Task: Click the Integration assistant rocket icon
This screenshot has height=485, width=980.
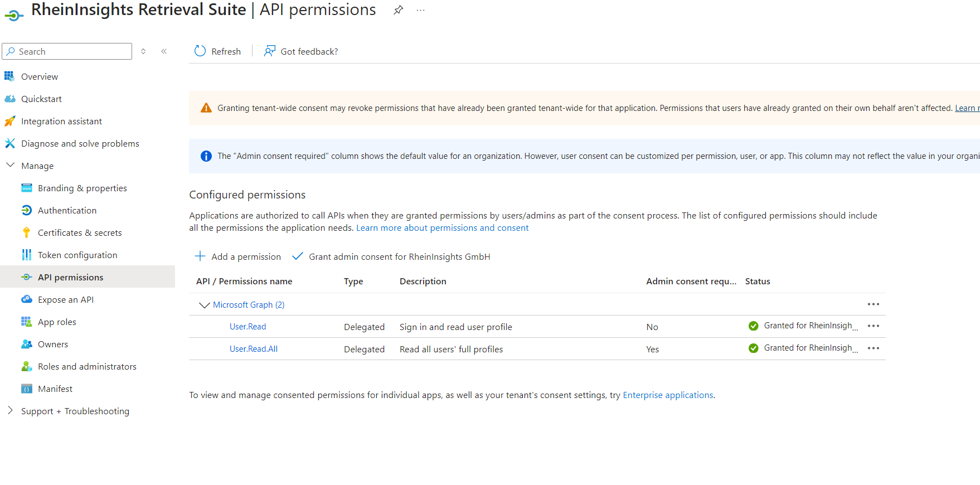Action: tap(9, 121)
